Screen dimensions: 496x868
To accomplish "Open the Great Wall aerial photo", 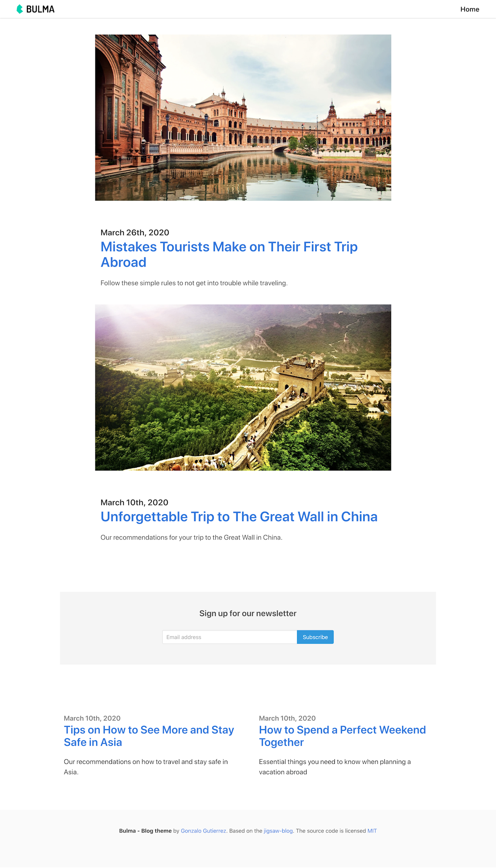I will coord(243,388).
